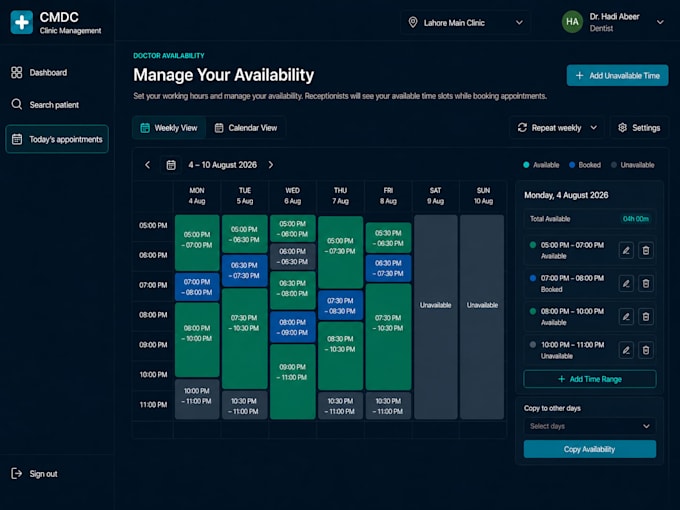Select the Weekly View tab
This screenshot has height=510, width=680.
(x=169, y=128)
